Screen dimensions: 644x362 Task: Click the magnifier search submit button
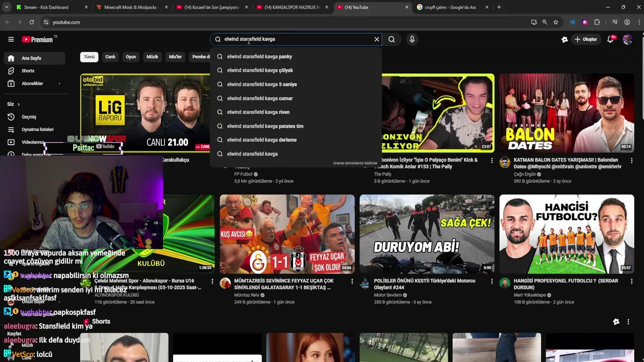click(391, 39)
